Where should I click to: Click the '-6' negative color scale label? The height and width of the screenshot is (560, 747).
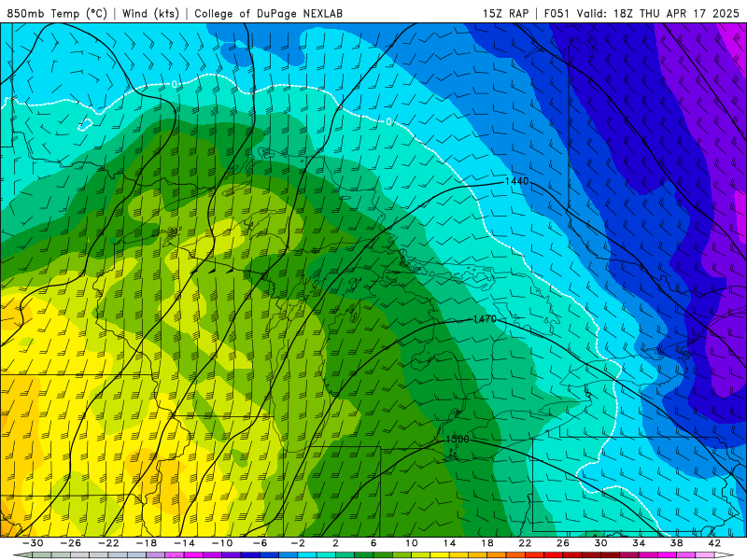point(260,543)
